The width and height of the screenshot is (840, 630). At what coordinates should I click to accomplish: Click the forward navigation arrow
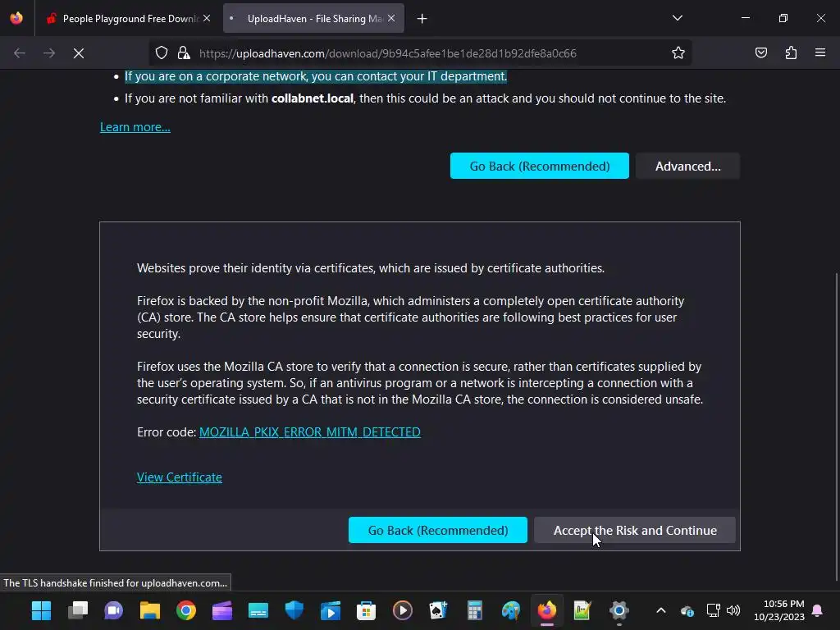coord(49,53)
